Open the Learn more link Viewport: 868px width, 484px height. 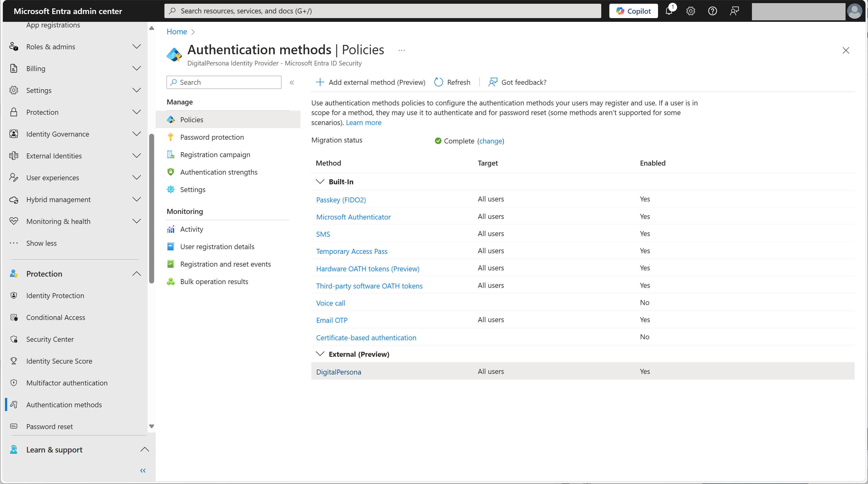[x=363, y=123]
